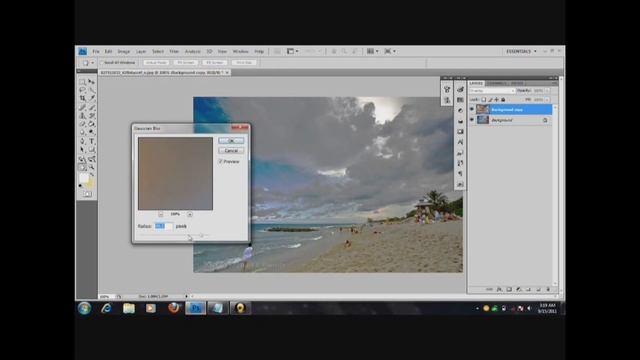
Task: Open the File menu
Action: (96, 51)
